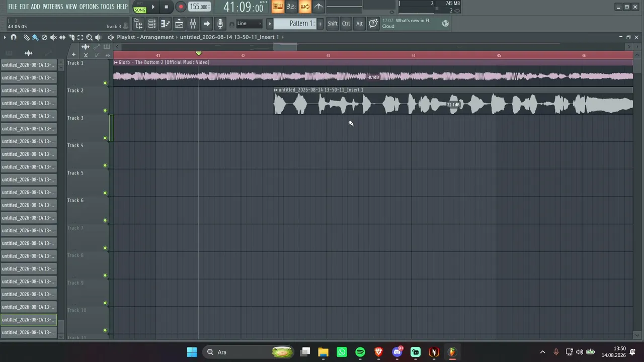Open the Piano roll icon
The width and height of the screenshot is (644, 362).
(x=165, y=24)
